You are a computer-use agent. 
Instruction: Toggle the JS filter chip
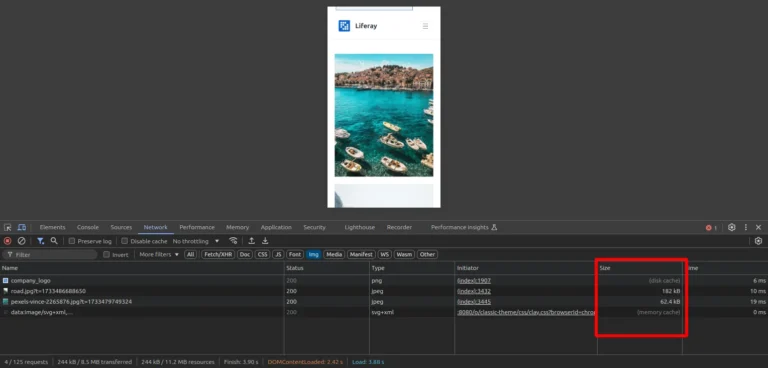click(x=279, y=254)
